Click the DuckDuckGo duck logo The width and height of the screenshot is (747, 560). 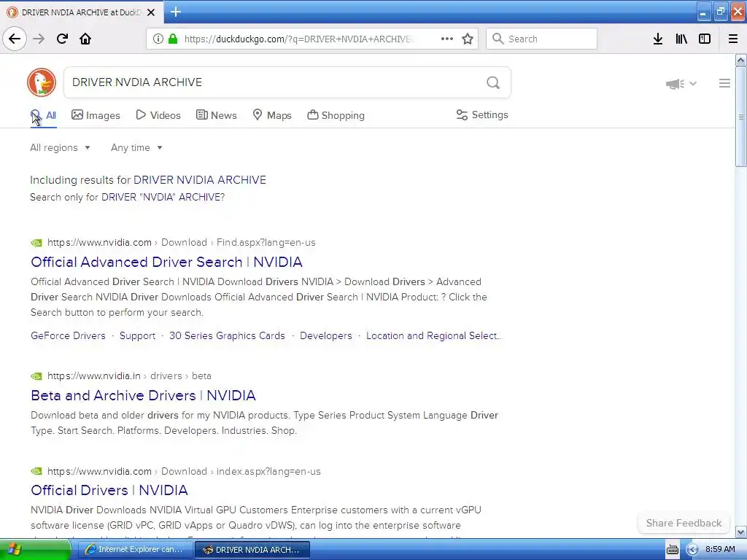(42, 82)
